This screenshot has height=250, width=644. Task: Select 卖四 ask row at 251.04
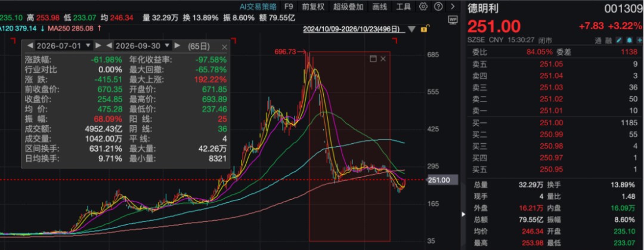pyautogui.click(x=555, y=76)
